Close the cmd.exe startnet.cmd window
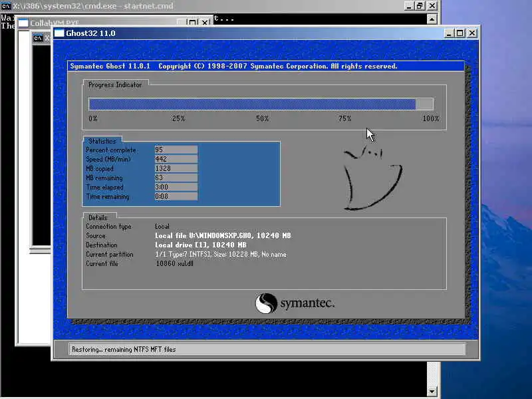Viewport: 532px width, 399px height. (432, 6)
